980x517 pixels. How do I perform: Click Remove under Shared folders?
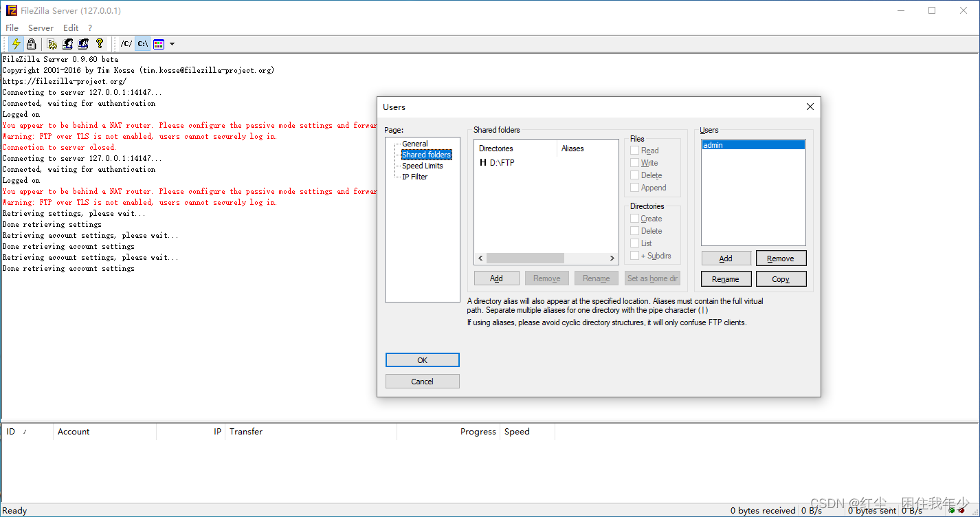pos(547,278)
